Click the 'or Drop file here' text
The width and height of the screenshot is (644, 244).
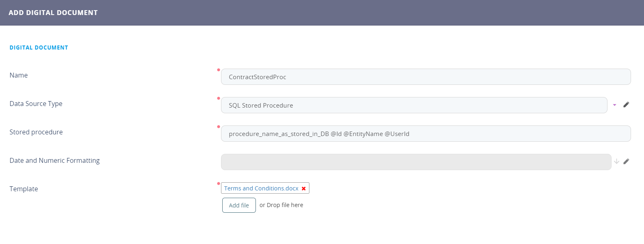click(281, 205)
